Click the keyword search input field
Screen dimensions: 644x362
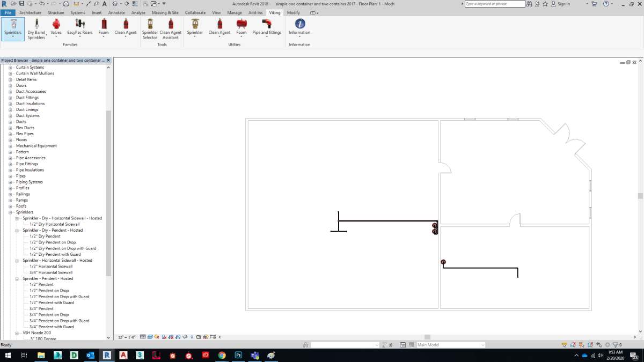coord(495,4)
